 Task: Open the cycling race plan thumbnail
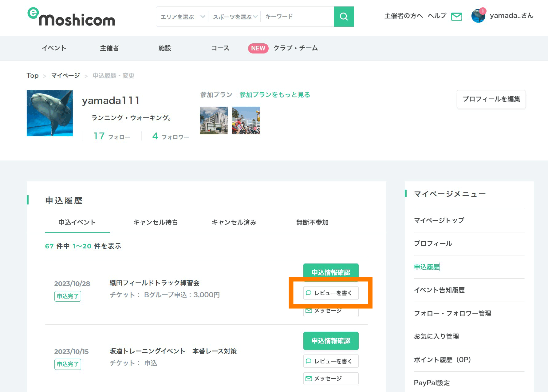(246, 121)
